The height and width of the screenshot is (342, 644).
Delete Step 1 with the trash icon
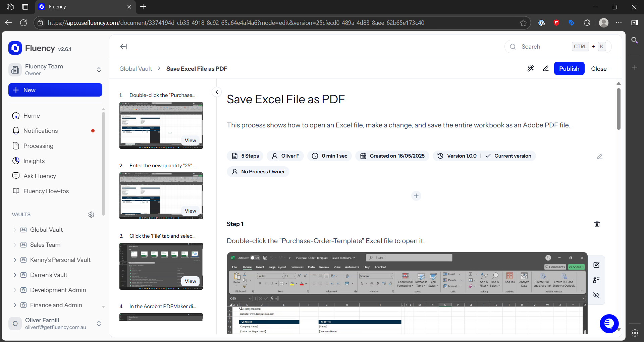coord(597,224)
